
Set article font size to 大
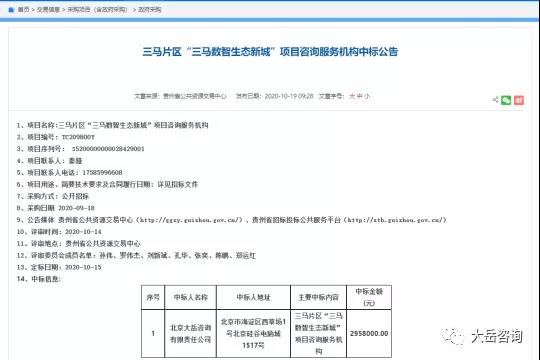coord(352,96)
